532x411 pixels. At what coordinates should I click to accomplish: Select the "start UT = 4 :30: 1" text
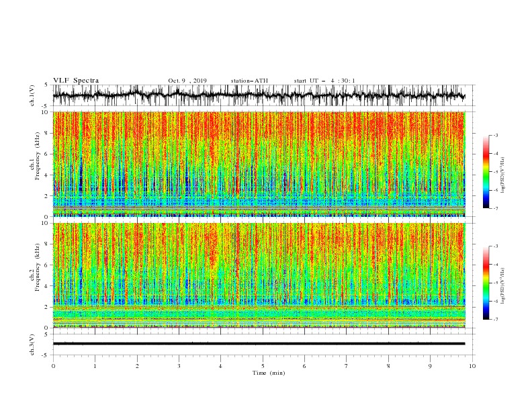coord(324,81)
